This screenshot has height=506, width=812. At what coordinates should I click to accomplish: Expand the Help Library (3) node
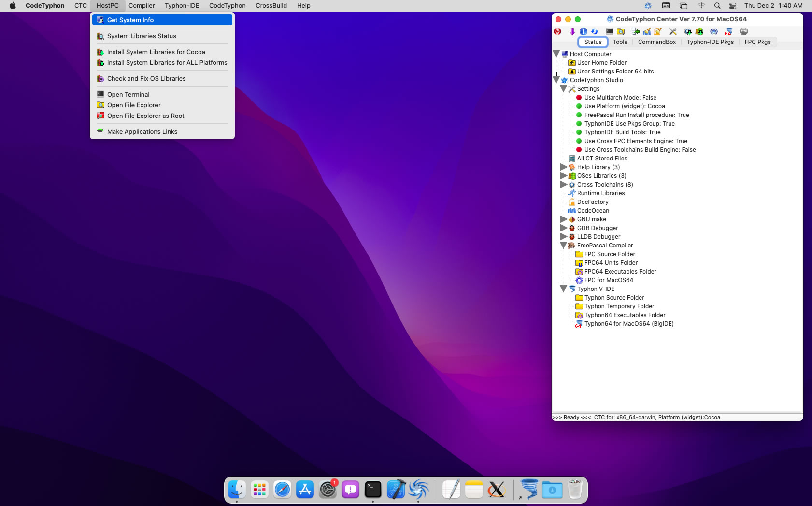tap(564, 167)
